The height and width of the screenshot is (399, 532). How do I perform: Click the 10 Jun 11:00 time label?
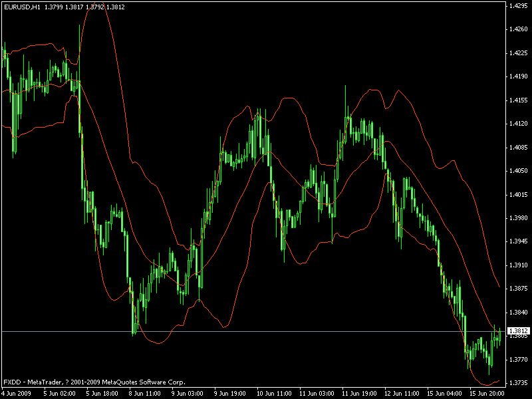coord(274,394)
